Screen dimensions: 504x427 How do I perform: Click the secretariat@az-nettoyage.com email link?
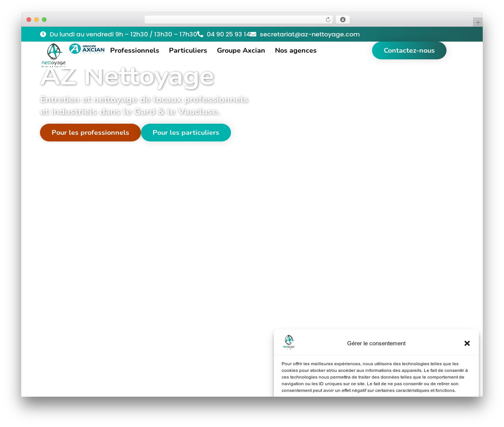pos(309,34)
